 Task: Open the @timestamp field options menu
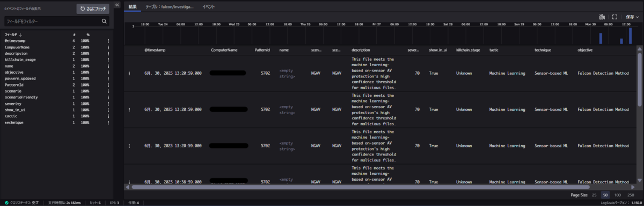click(x=108, y=41)
